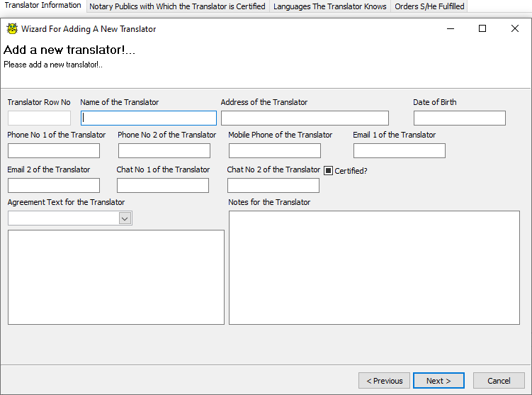Viewport: 532px width, 395px height.
Task: Go to the Previous wizard step
Action: click(x=384, y=381)
